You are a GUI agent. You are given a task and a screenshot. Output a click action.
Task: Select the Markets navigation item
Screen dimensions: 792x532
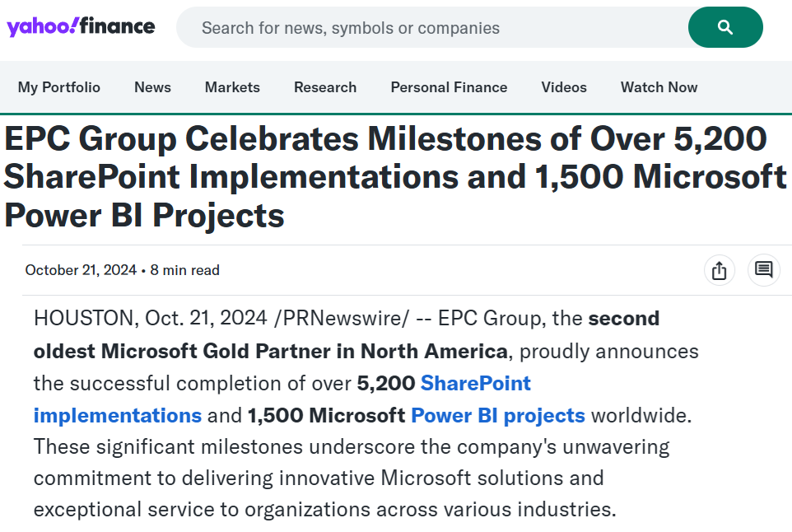(x=232, y=87)
